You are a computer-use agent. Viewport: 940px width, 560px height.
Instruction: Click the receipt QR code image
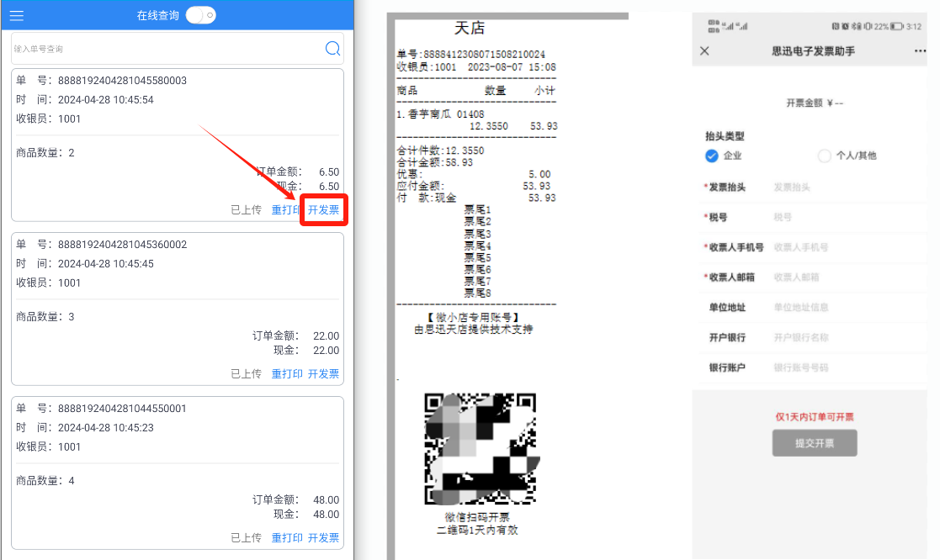pos(481,448)
